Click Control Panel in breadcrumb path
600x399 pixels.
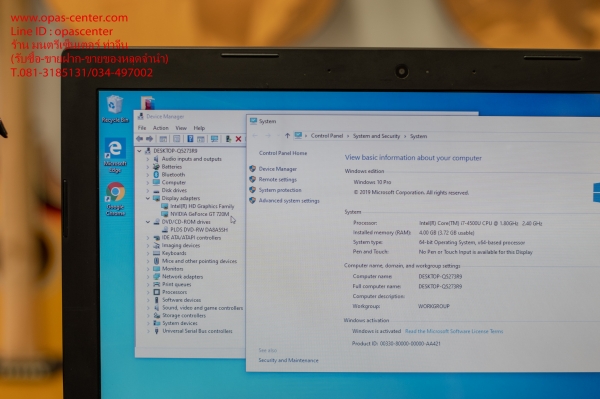click(x=327, y=136)
